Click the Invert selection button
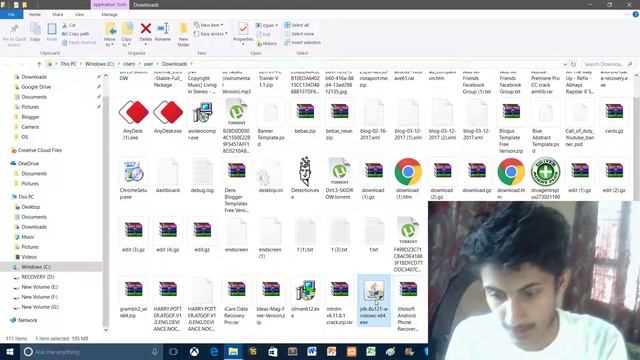This screenshot has height=360, width=640. point(302,42)
